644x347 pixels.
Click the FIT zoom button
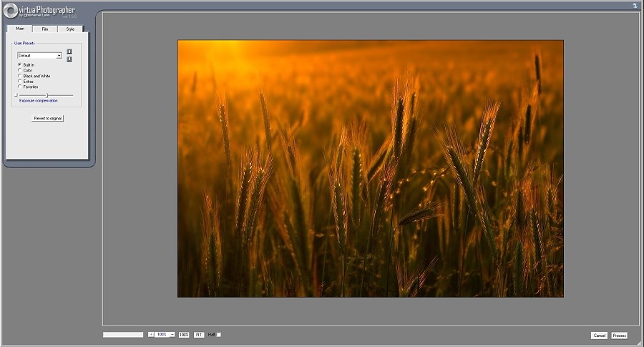click(x=199, y=335)
